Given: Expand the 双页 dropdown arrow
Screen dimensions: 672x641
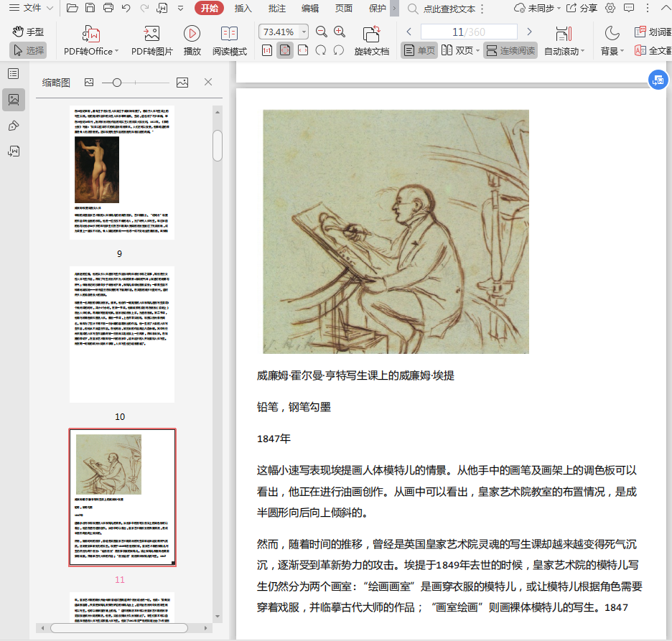Looking at the screenshot, I should coord(477,51).
